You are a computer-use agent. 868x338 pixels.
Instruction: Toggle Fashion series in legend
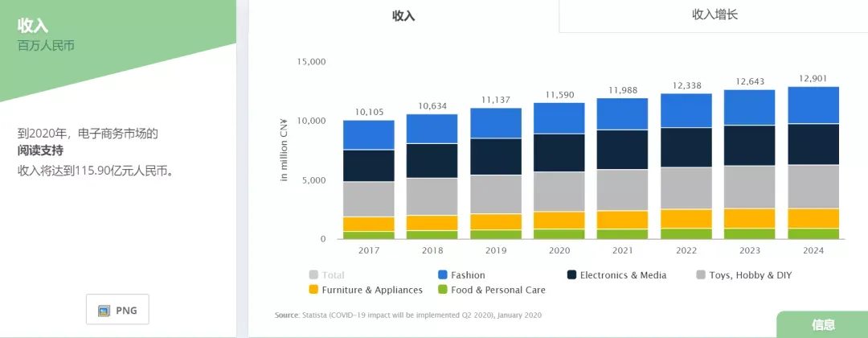[x=461, y=275]
